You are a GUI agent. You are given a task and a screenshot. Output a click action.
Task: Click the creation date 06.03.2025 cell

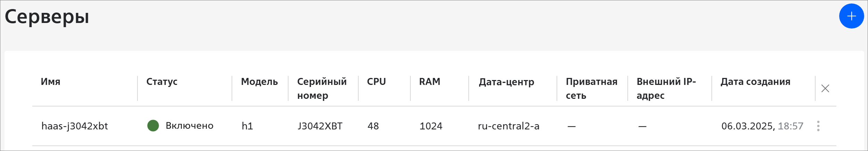(762, 126)
